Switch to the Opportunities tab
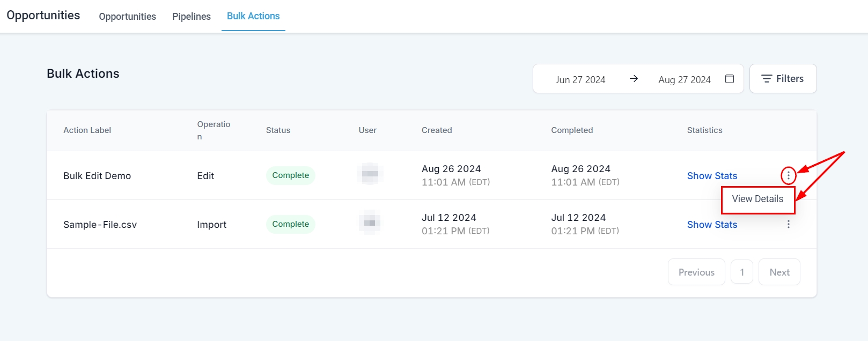 tap(127, 17)
